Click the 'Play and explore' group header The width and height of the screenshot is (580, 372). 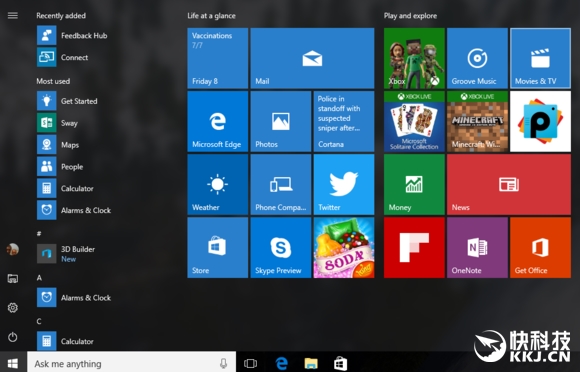(x=410, y=16)
